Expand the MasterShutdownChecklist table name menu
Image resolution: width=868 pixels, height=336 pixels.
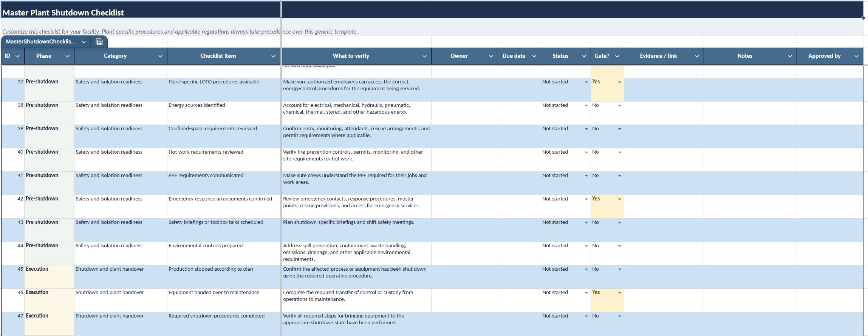[84, 42]
